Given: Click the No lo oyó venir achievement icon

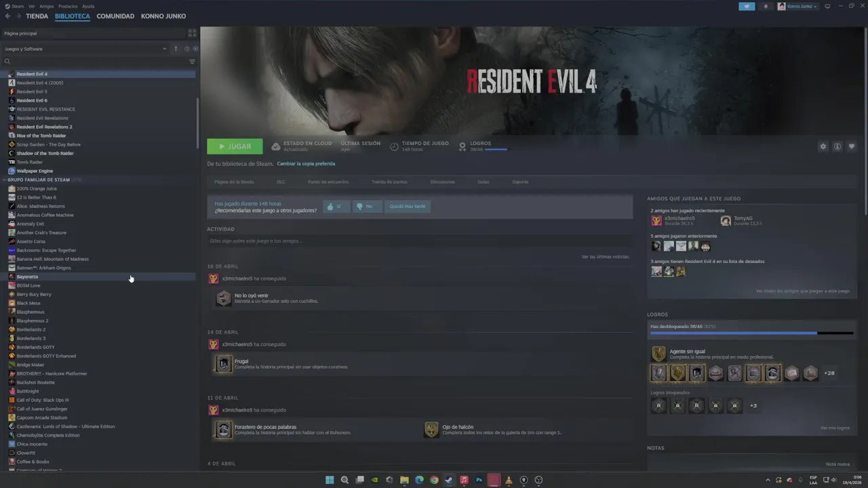Looking at the screenshot, I should 223,298.
